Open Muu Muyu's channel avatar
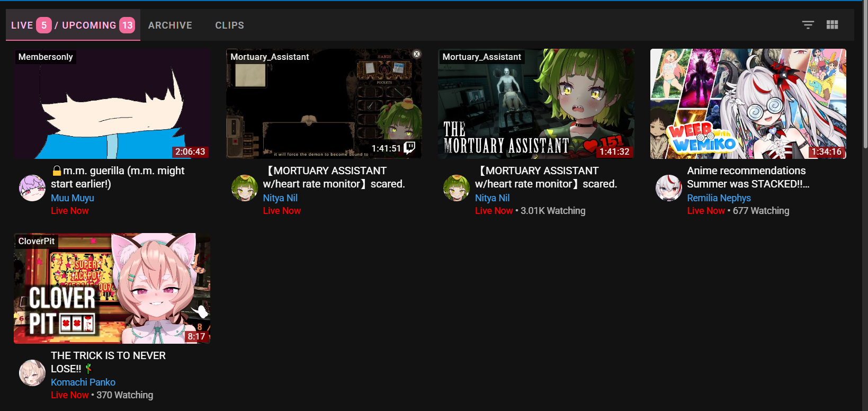Image resolution: width=868 pixels, height=411 pixels. (32, 188)
